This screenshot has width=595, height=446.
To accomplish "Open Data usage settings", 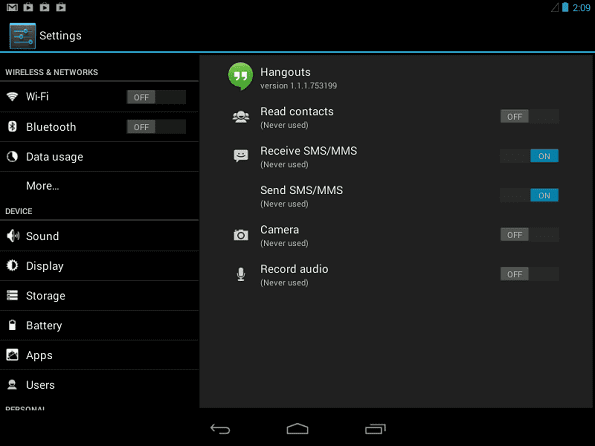I will point(99,157).
